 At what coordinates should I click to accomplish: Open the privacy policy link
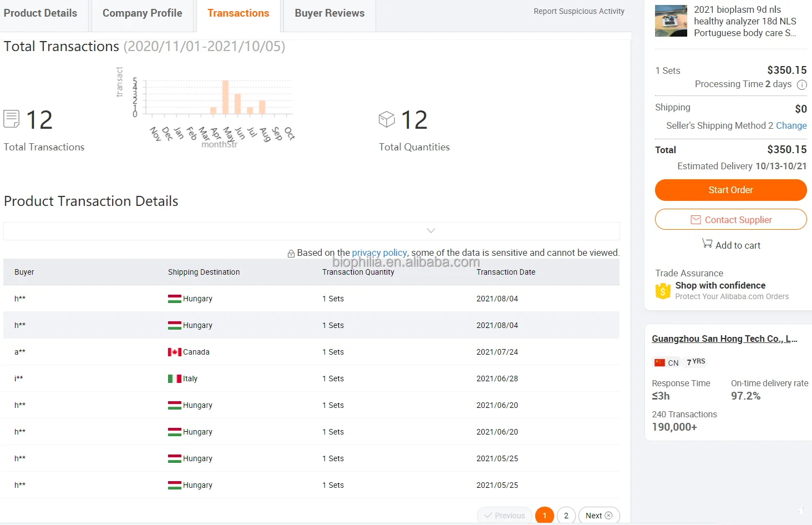(379, 253)
